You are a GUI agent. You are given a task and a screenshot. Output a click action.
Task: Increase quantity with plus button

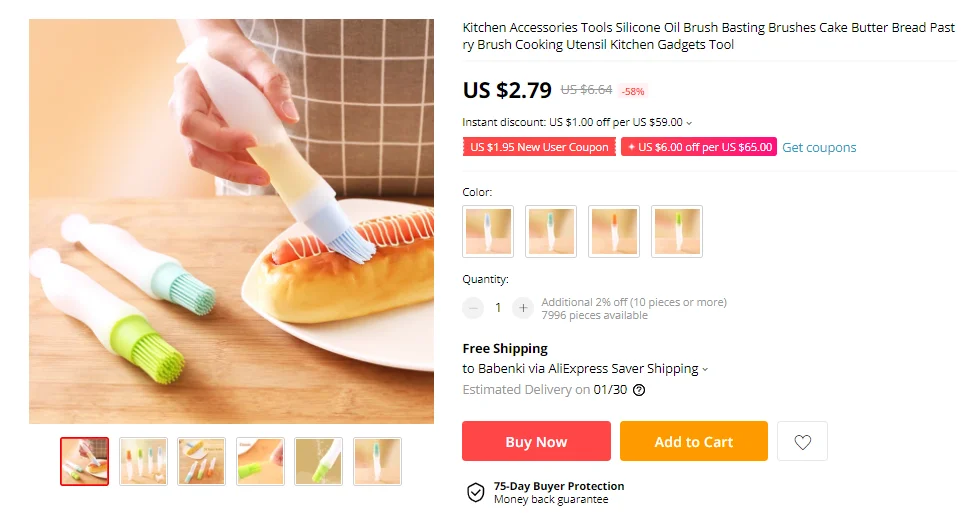(522, 308)
